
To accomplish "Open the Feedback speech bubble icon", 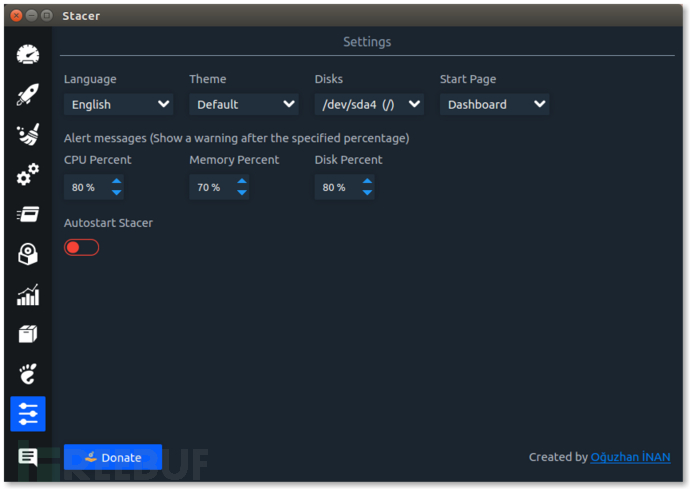I will click(28, 457).
